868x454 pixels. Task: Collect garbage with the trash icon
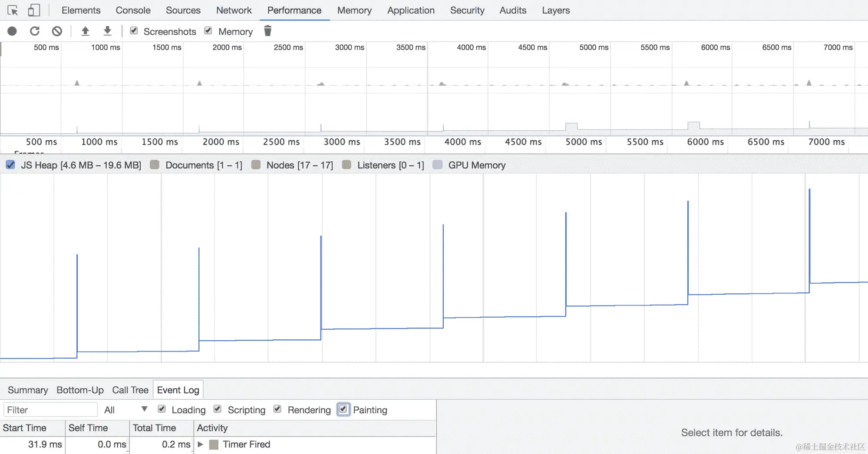268,31
